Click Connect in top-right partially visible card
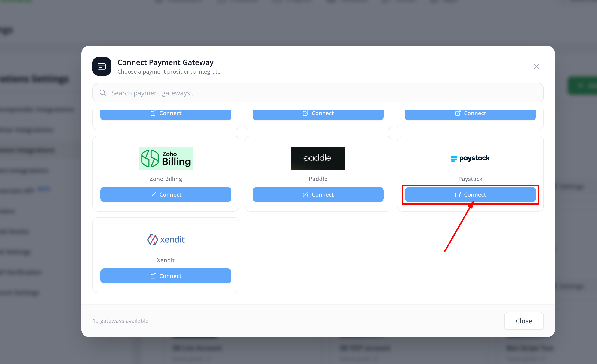 [x=470, y=114]
